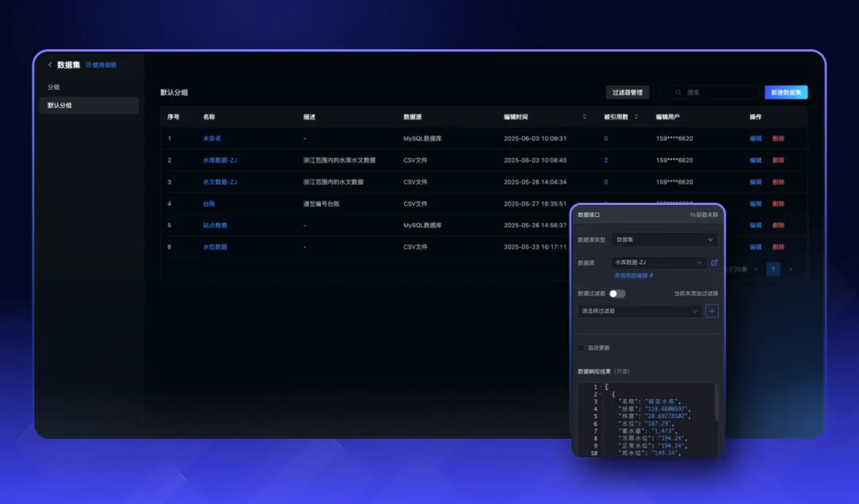Sort by 被引用数 using the sort icon
Screen dimensions: 859x504
coord(641,117)
